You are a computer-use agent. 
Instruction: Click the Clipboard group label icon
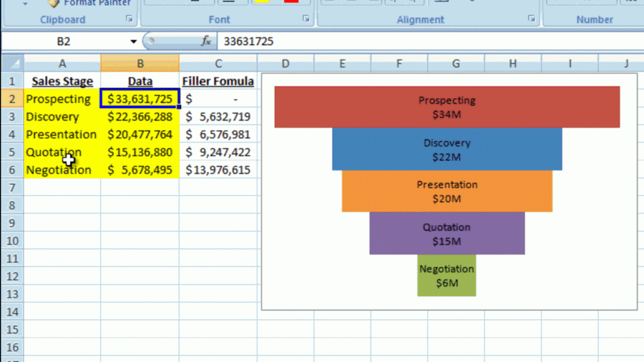(x=63, y=19)
